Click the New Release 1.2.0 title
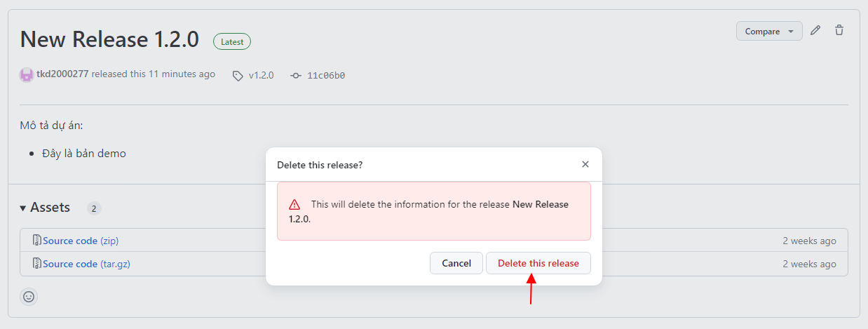The width and height of the screenshot is (868, 329). click(x=109, y=39)
